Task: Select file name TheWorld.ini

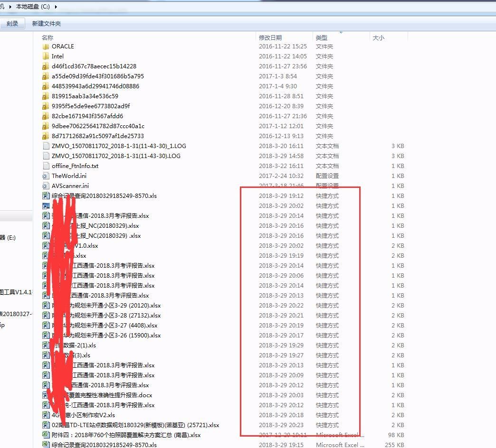Action: click(x=69, y=176)
